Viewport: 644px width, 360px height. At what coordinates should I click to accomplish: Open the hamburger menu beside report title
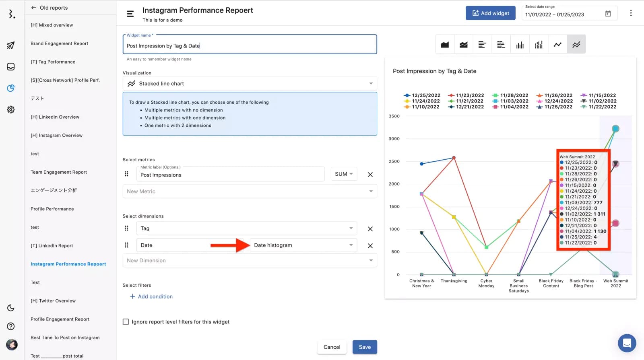(130, 14)
